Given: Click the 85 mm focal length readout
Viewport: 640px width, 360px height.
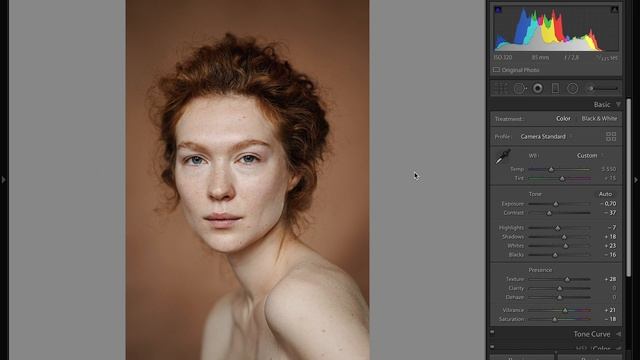Looking at the screenshot, I should point(540,58).
